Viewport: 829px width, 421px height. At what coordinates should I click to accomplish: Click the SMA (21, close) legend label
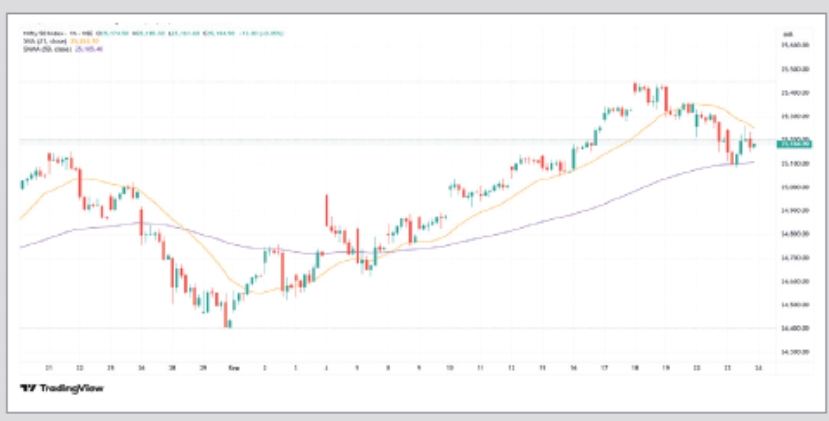(x=38, y=41)
